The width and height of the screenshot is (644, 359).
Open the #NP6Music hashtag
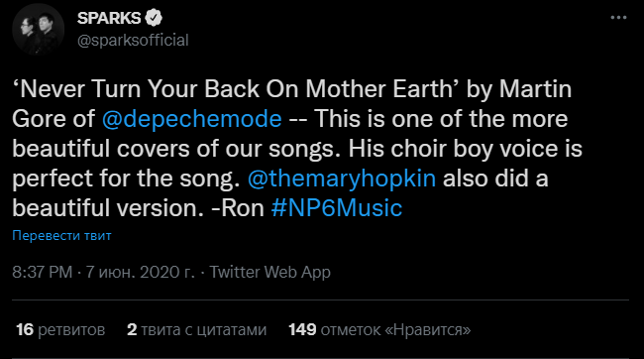click(337, 207)
